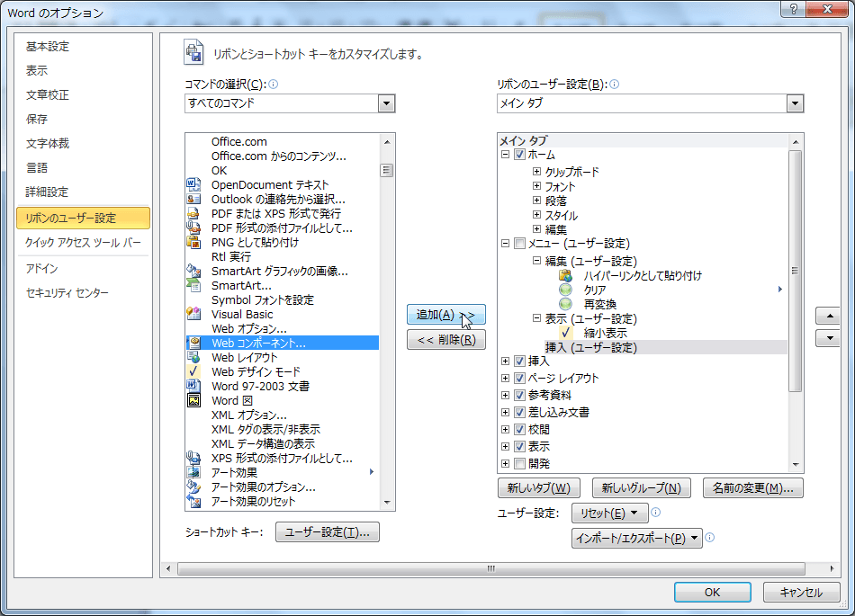This screenshot has width=855, height=616.
Task: Click the SmartArt... command icon
Action: (193, 285)
